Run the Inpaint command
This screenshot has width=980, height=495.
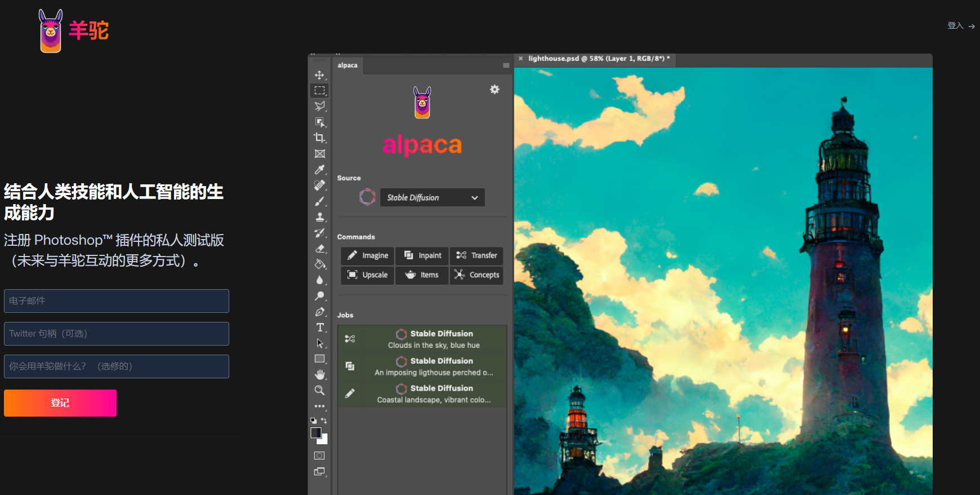(x=422, y=255)
